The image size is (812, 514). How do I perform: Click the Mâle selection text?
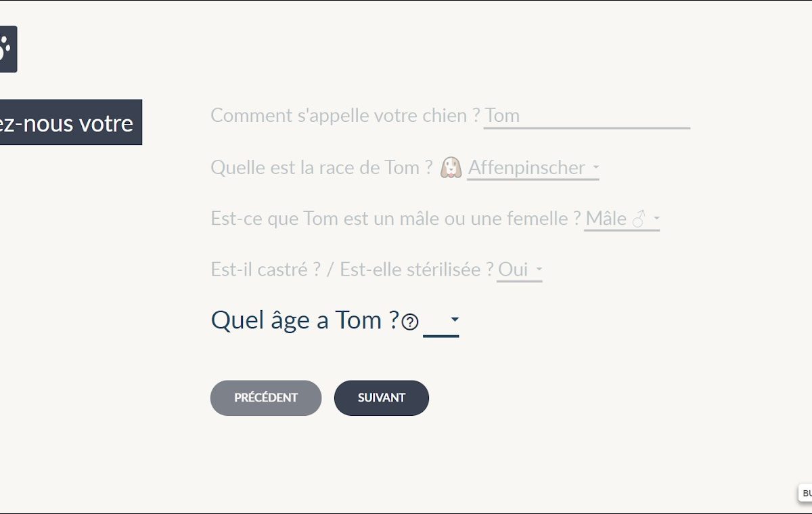pyautogui.click(x=606, y=219)
